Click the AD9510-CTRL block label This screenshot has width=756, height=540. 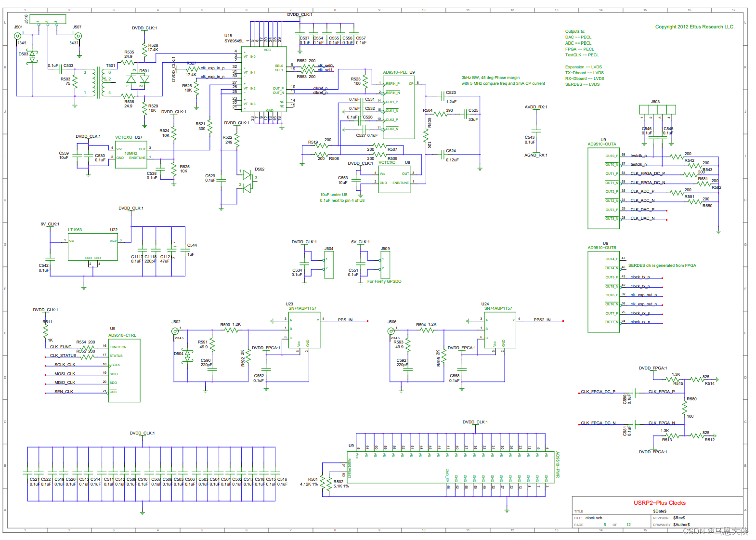pos(122,335)
